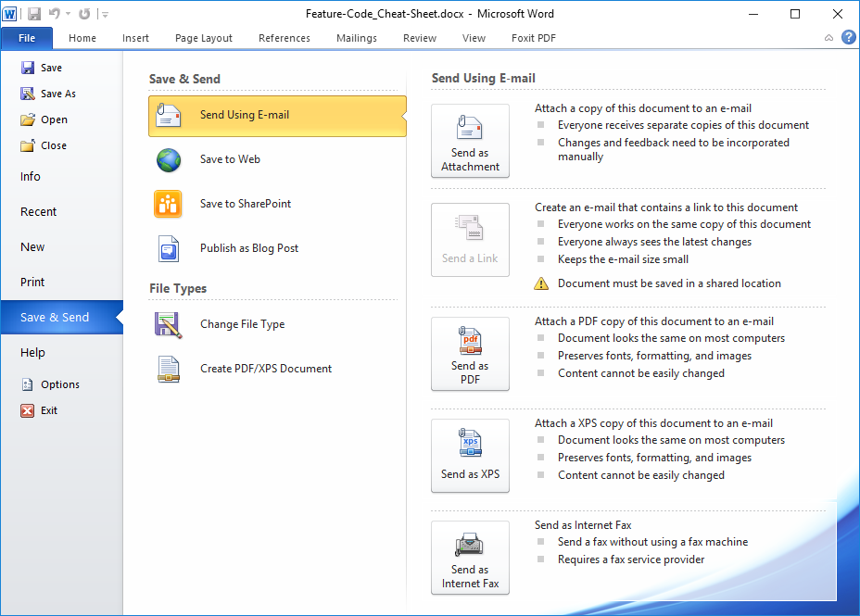This screenshot has height=616, width=860.
Task: Click the Open folder icon in backstage menu
Action: [x=28, y=119]
